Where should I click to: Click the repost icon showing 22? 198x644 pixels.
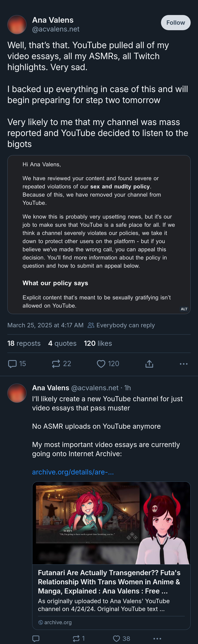[x=56, y=364]
